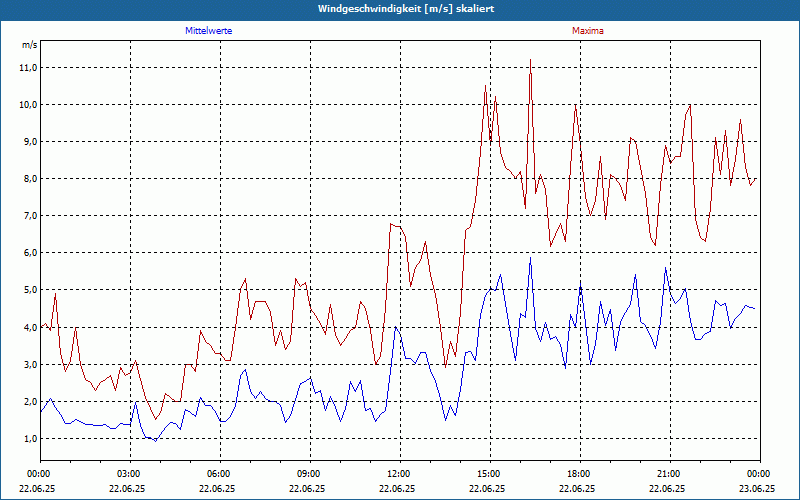This screenshot has width=800, height=500.
Task: Click the 09:00 time axis label
Action: (310, 474)
